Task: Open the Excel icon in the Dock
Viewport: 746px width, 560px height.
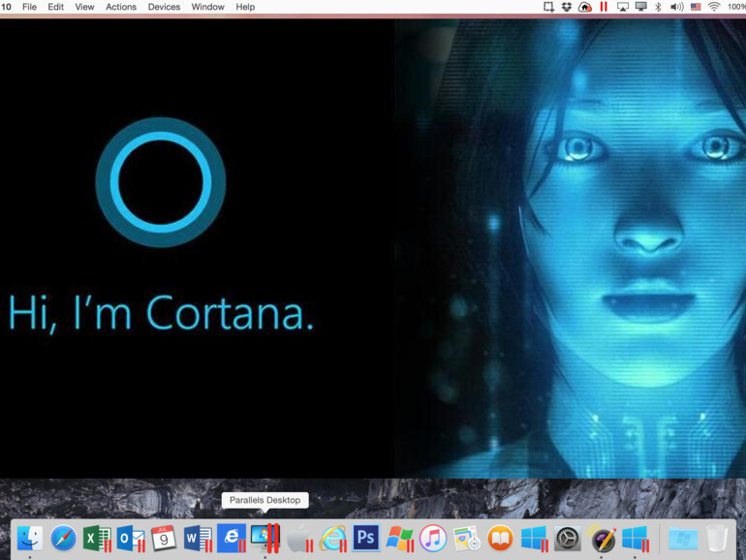Action: 97,539
